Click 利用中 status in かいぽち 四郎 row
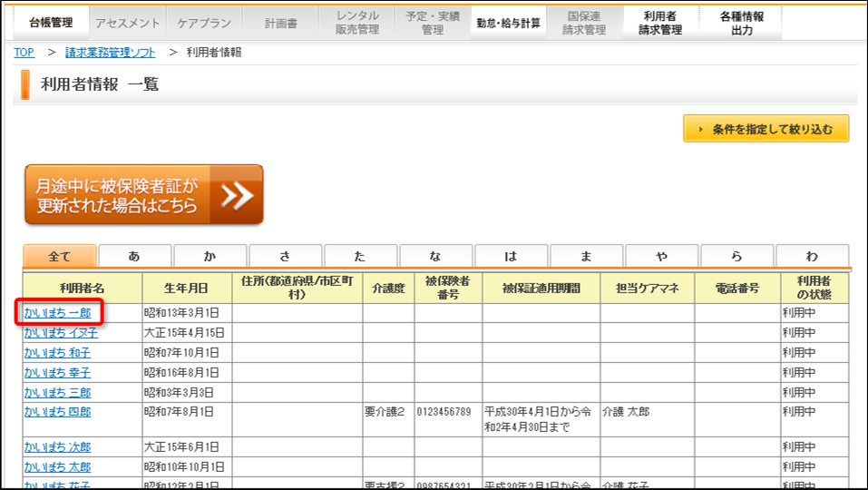 pos(799,412)
